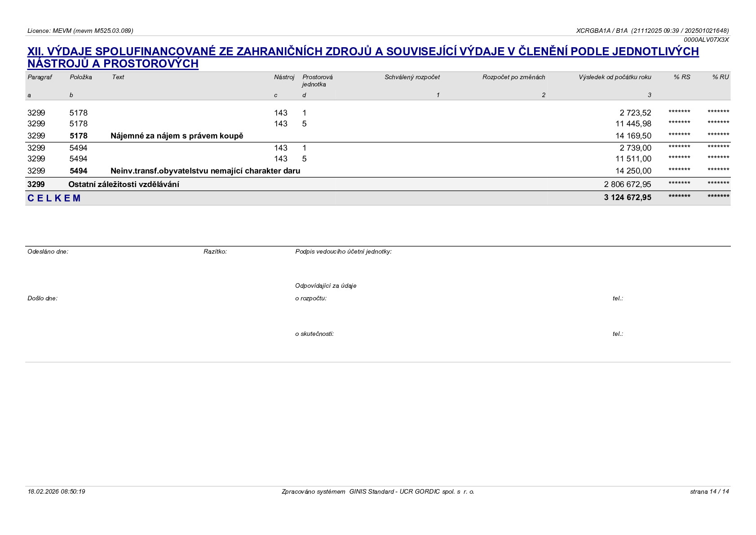Select the CELKEM total row label

[54, 198]
